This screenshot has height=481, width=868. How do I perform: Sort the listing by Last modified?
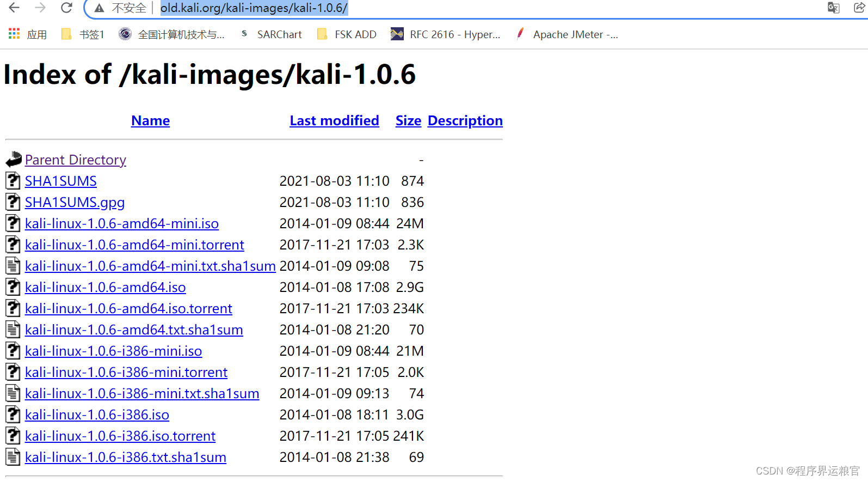point(334,120)
